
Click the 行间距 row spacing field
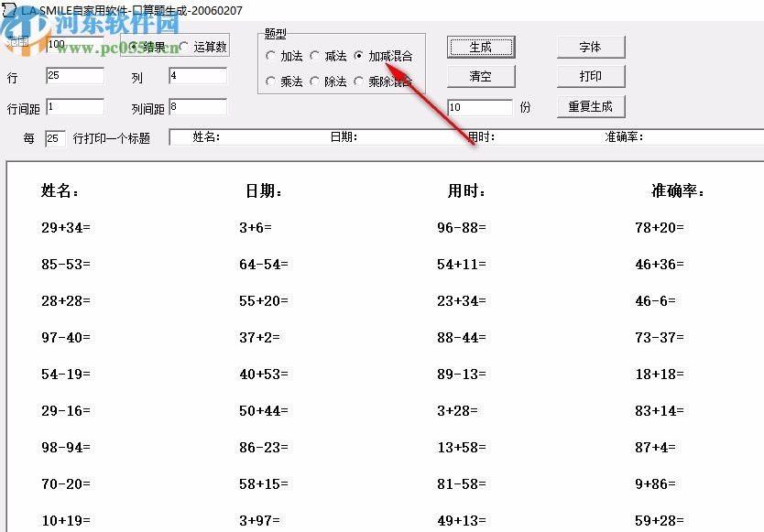tap(73, 106)
